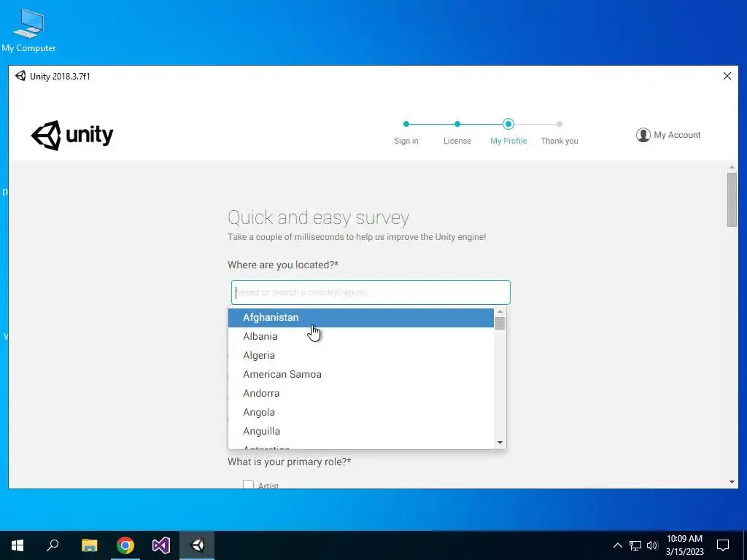
Task: Pick Angola from the country list
Action: (x=360, y=413)
